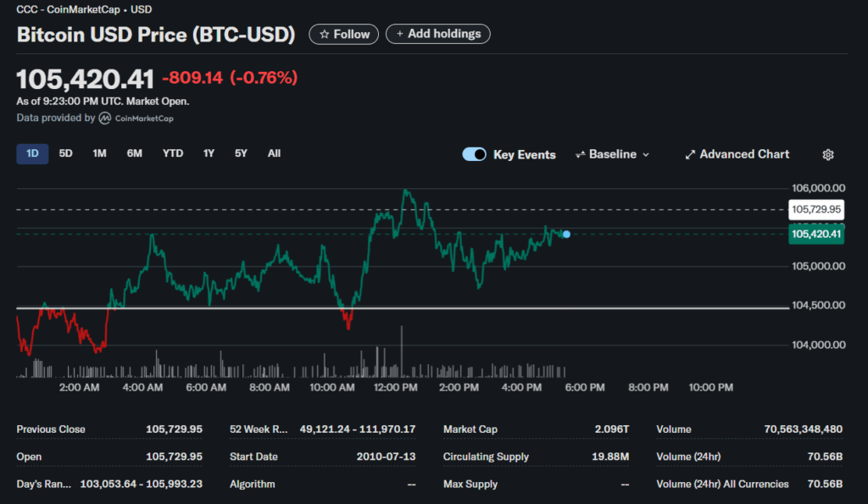Click the -809.14 (-0.76%) price change text
The width and height of the screenshot is (868, 504).
click(x=230, y=77)
